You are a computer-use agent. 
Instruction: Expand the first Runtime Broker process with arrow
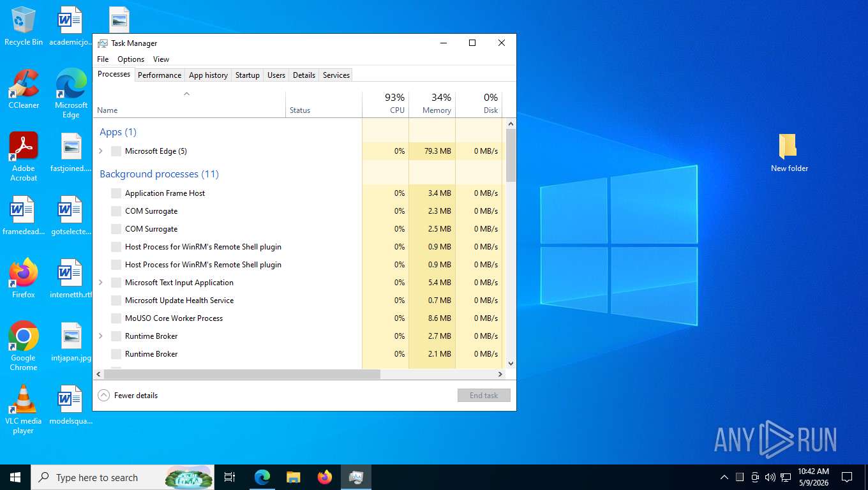[101, 336]
